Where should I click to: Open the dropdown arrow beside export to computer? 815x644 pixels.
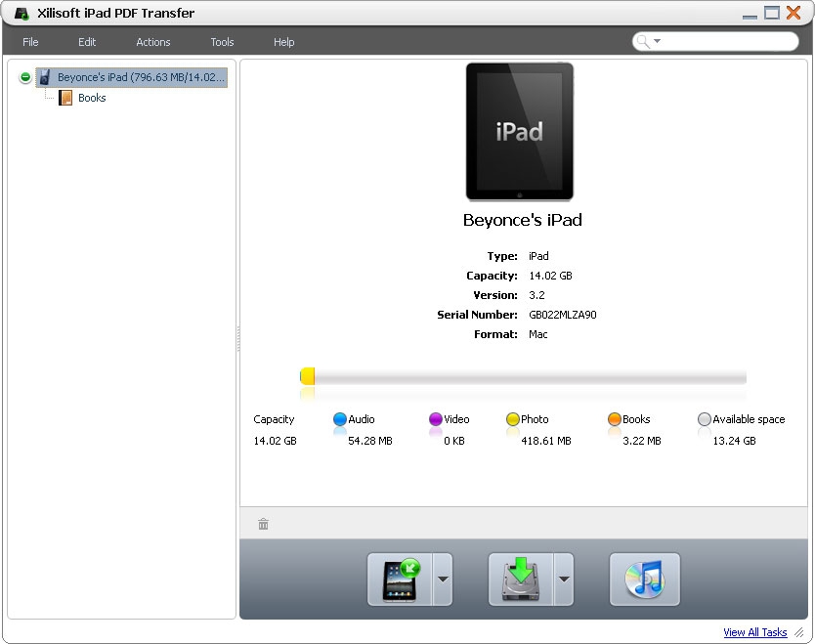click(564, 580)
